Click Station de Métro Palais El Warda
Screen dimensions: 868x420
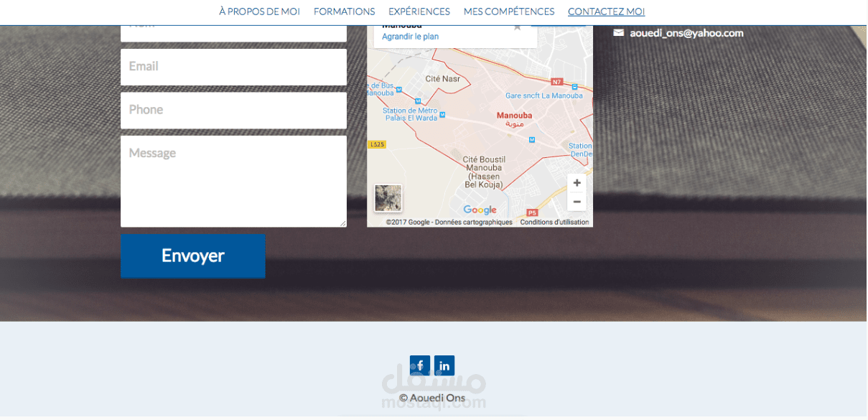coord(410,114)
